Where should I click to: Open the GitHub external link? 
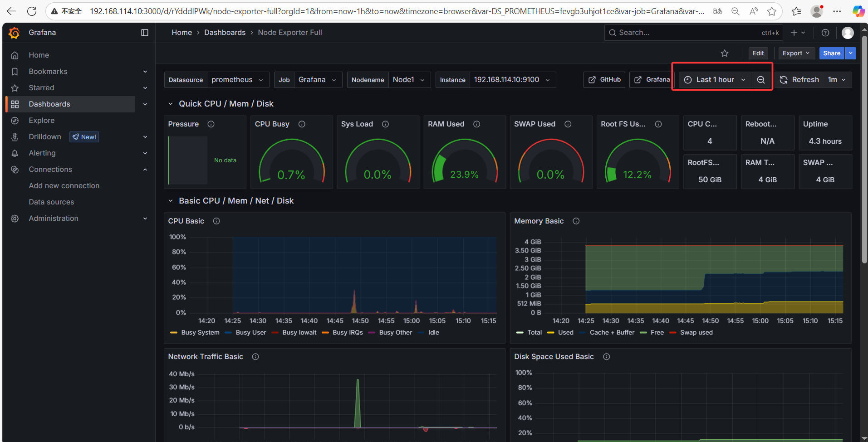coord(604,80)
